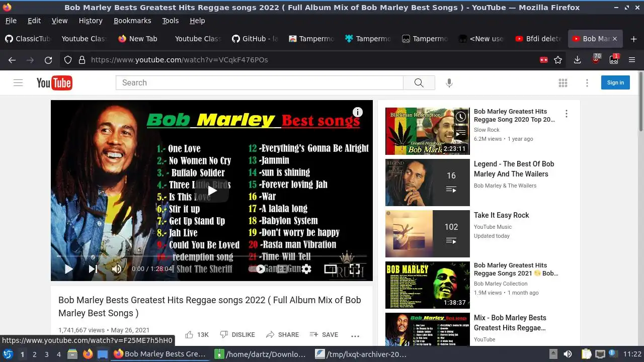Click the magnifier search button
Image resolution: width=644 pixels, height=362 pixels.
419,83
